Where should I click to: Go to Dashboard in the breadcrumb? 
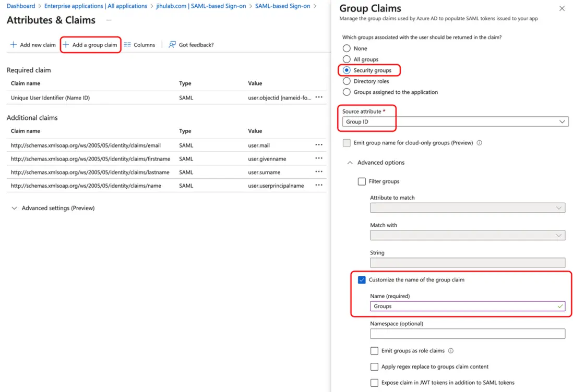(21, 6)
